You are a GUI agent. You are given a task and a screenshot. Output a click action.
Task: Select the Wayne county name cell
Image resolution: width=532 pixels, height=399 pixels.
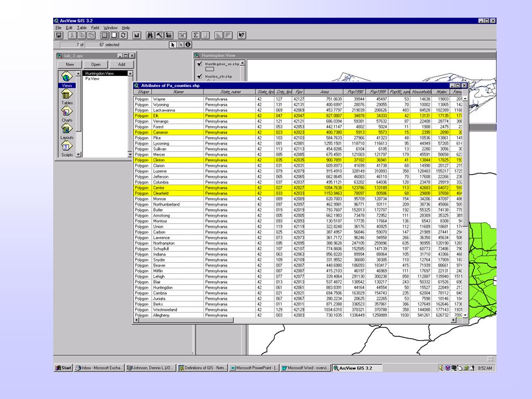pyautogui.click(x=177, y=99)
